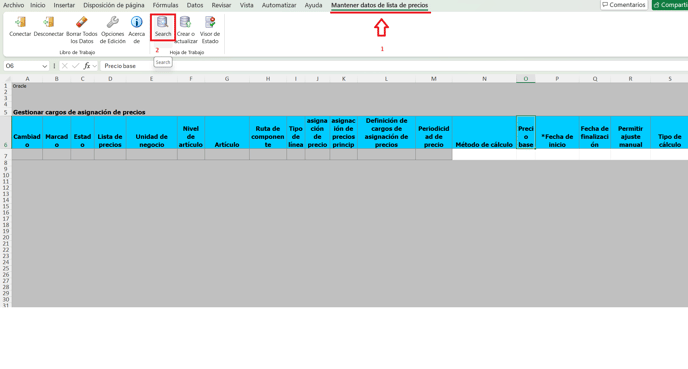
Task: Click Gestionar cargos de asignación de precios title
Action: pos(79,112)
